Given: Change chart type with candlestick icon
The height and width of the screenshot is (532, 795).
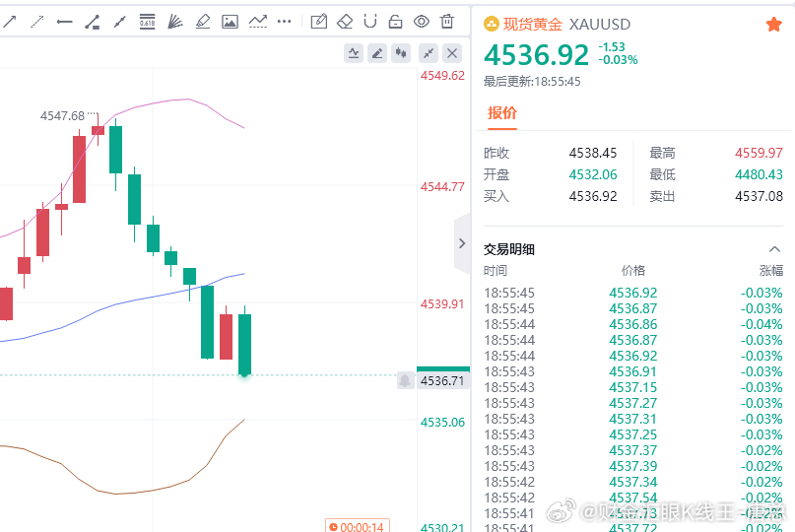Looking at the screenshot, I should click(401, 53).
